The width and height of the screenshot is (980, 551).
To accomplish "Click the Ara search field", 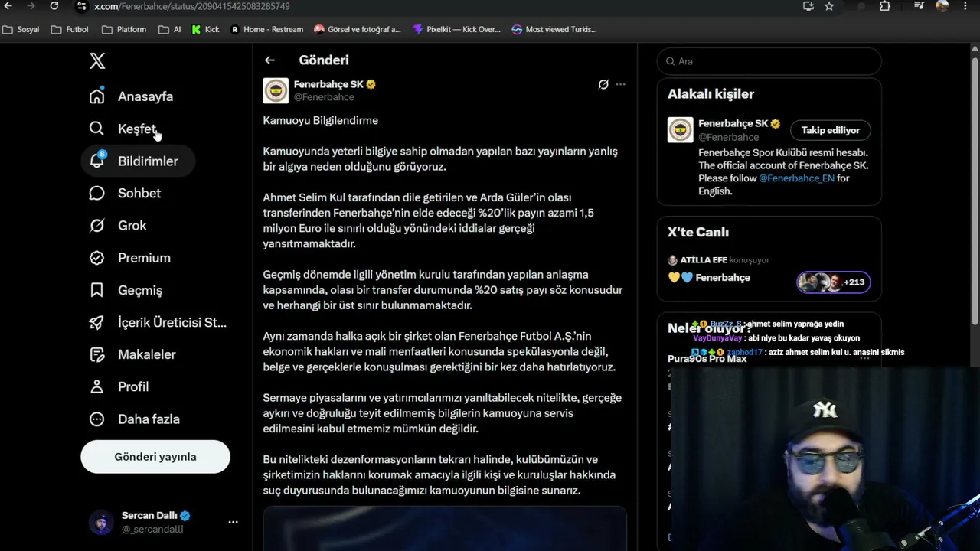I will tap(769, 61).
